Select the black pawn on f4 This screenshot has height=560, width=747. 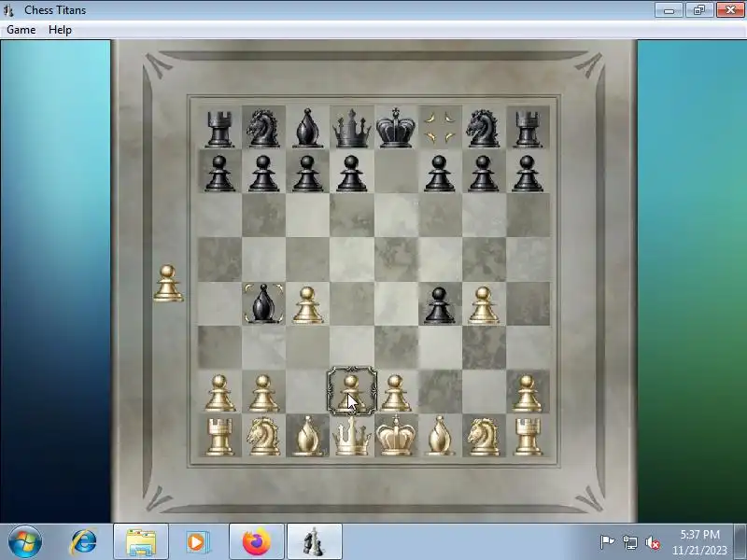click(x=439, y=305)
